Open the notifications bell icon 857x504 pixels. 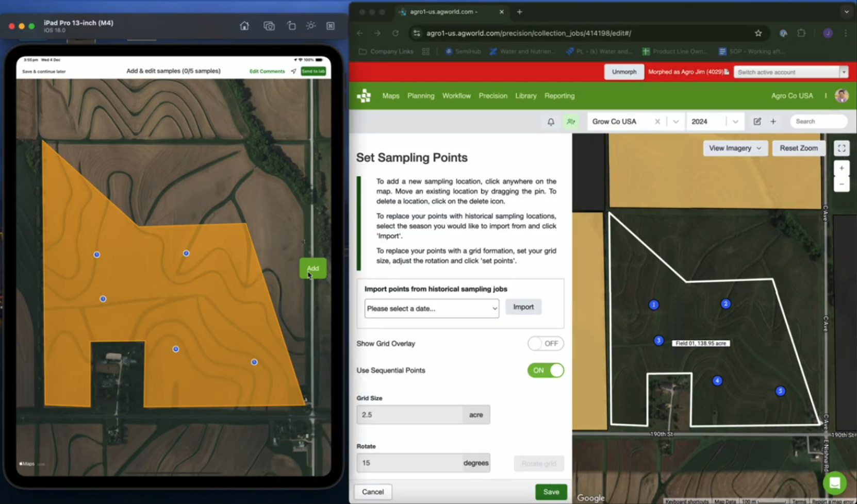551,122
